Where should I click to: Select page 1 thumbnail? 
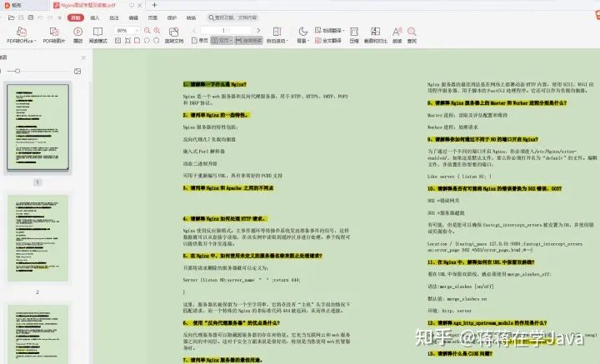37,127
